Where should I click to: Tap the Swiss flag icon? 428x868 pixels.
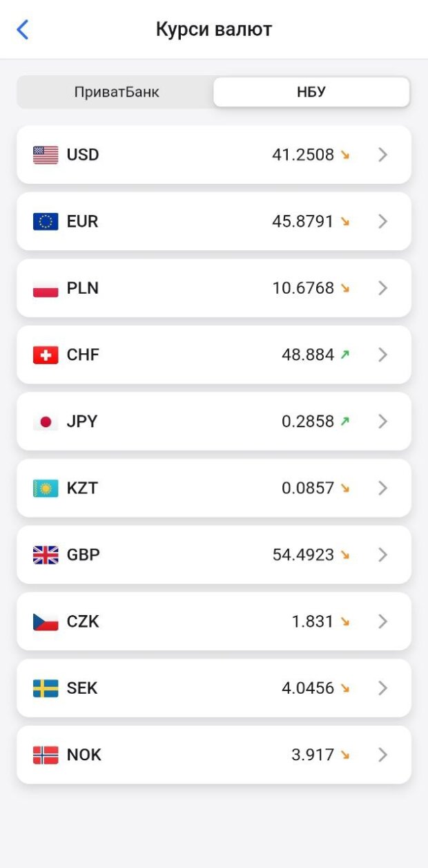click(46, 355)
